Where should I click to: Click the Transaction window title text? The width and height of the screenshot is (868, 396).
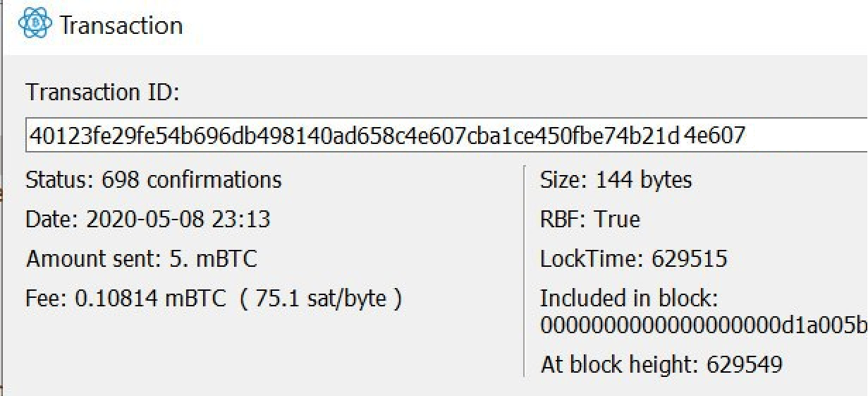pos(121,26)
